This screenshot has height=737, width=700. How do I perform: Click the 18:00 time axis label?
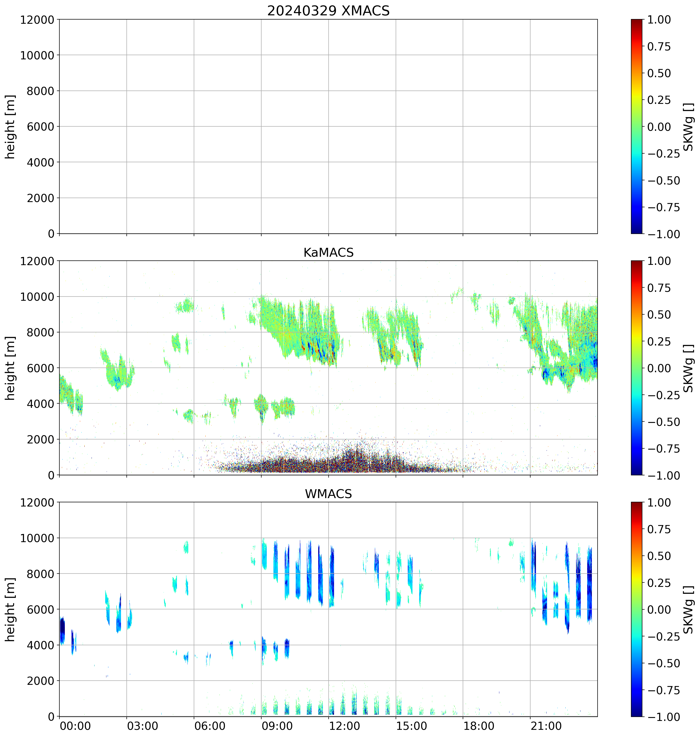point(479,726)
